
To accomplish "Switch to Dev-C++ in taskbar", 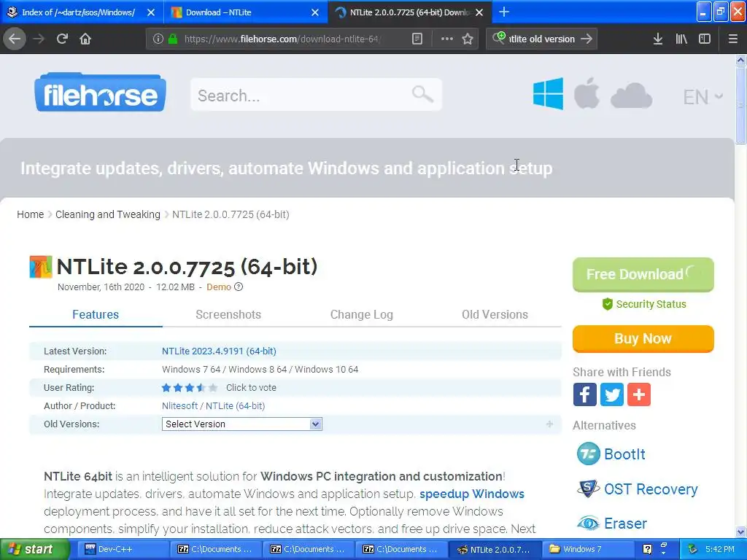I will [x=123, y=550].
